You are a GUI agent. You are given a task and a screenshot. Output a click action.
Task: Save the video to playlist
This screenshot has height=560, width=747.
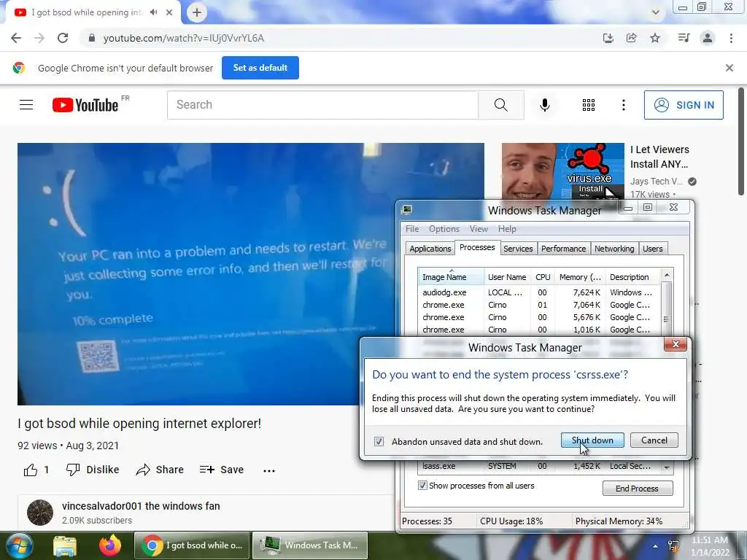(x=222, y=470)
